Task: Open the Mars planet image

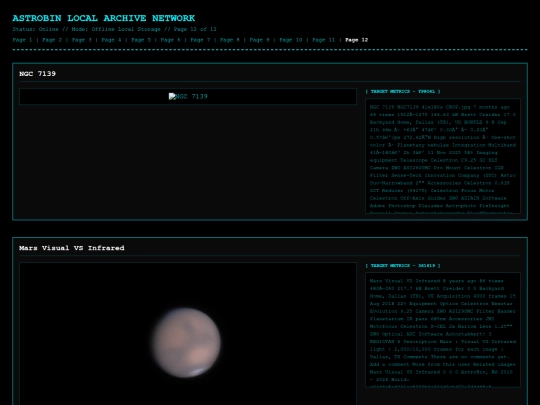Action: [188, 334]
